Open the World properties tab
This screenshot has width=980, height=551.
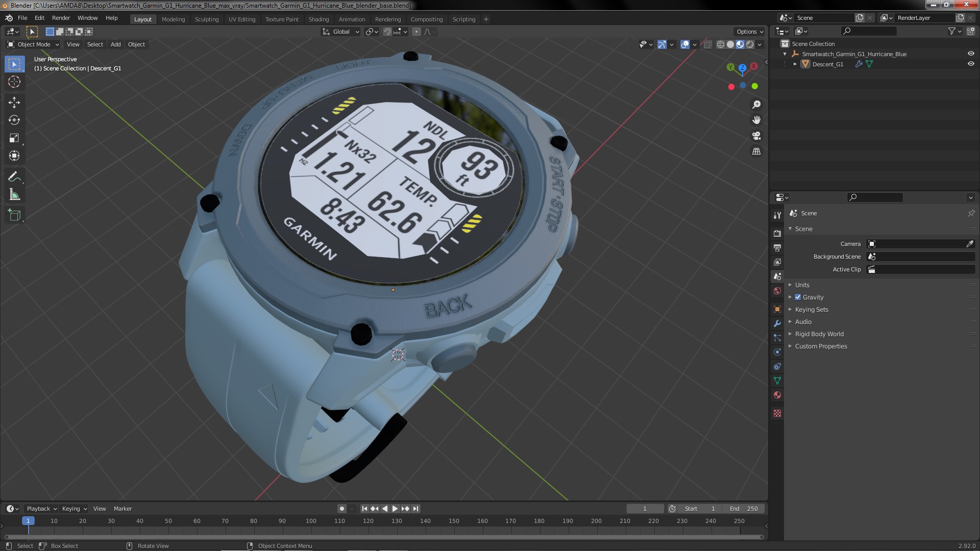click(777, 291)
